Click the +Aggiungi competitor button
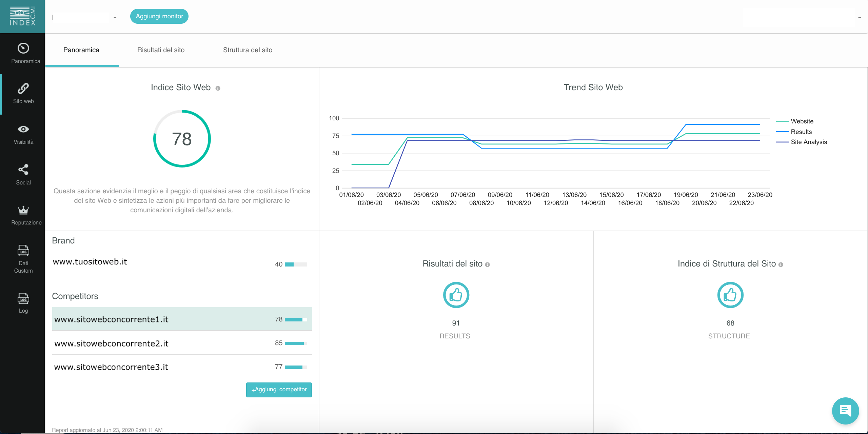Screen dimensions: 868x434 tap(279, 390)
